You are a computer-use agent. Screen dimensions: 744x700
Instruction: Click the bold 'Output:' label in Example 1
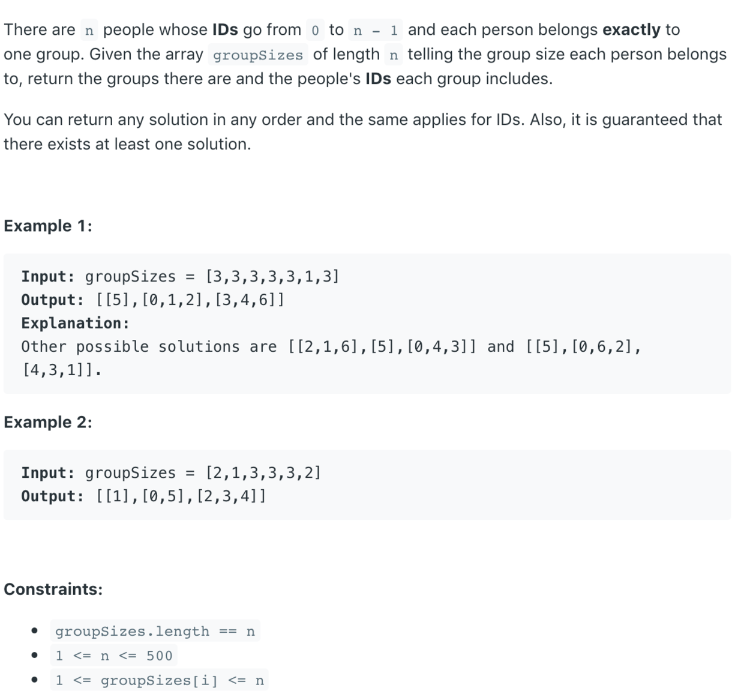click(52, 300)
